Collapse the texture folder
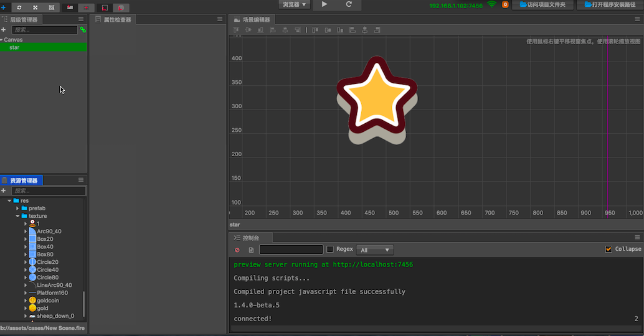 tap(17, 216)
